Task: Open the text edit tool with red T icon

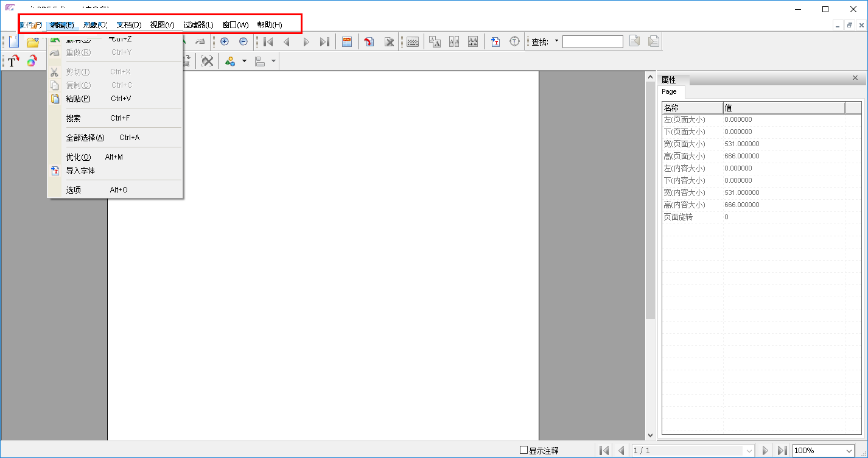Action: (x=495, y=41)
